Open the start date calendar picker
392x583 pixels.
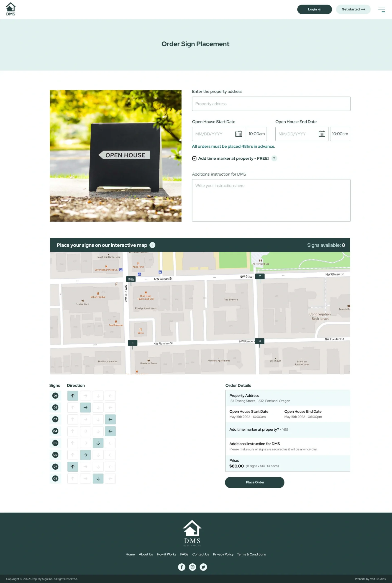[238, 134]
